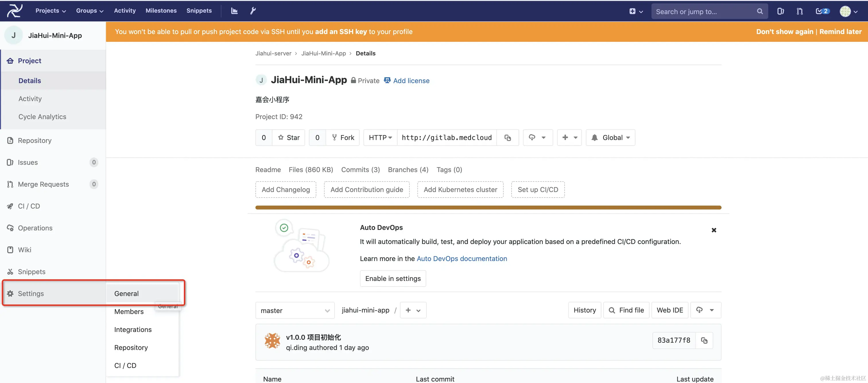Image resolution: width=868 pixels, height=383 pixels.
Task: Click Set up CI/CD button
Action: coord(538,189)
